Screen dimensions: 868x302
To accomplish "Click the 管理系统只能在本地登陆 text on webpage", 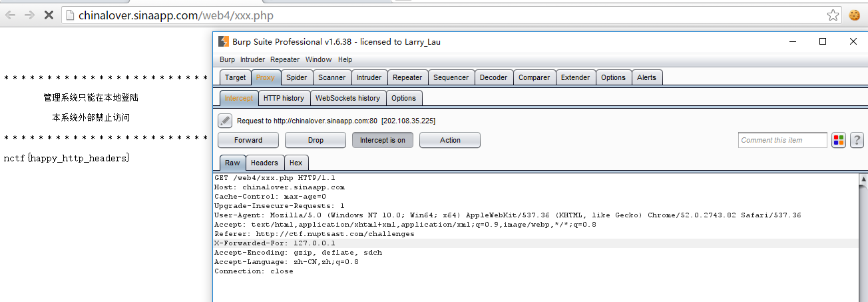I will (91, 97).
